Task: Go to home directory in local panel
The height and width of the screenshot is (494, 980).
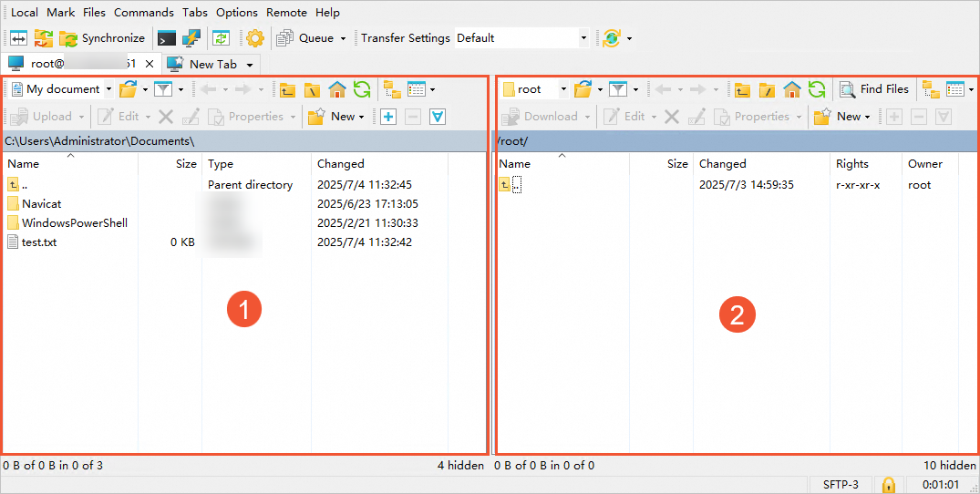Action: pos(337,89)
